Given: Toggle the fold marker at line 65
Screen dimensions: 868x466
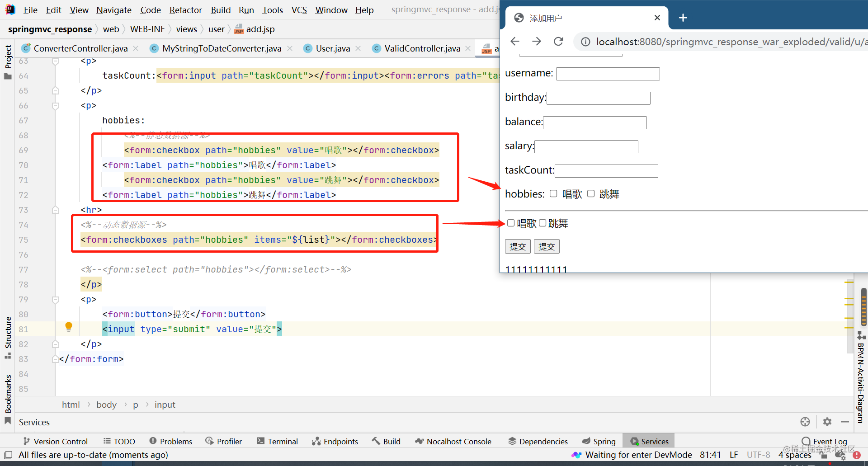Looking at the screenshot, I should [x=55, y=90].
